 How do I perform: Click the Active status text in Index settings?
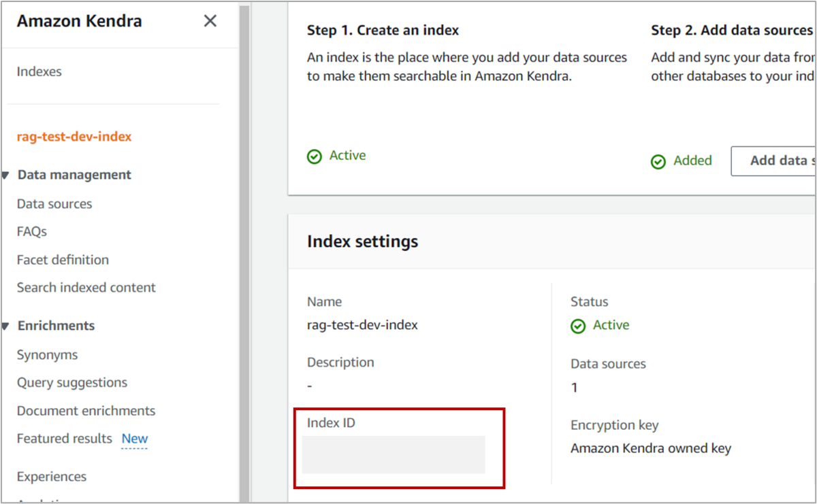click(611, 325)
